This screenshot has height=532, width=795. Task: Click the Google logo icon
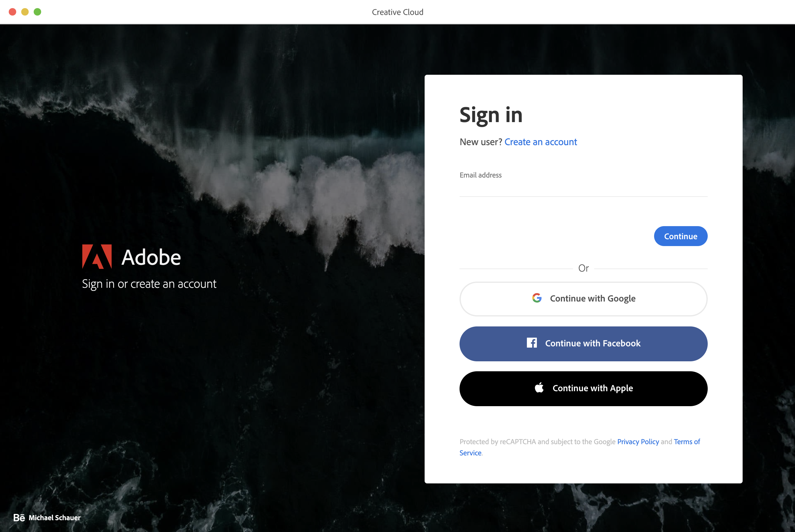point(537,298)
